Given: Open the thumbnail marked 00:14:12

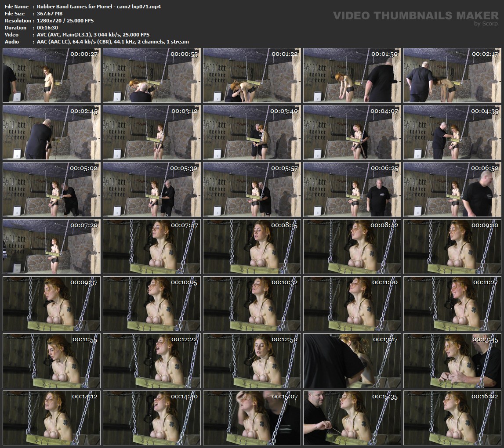Looking at the screenshot, I should [52, 418].
